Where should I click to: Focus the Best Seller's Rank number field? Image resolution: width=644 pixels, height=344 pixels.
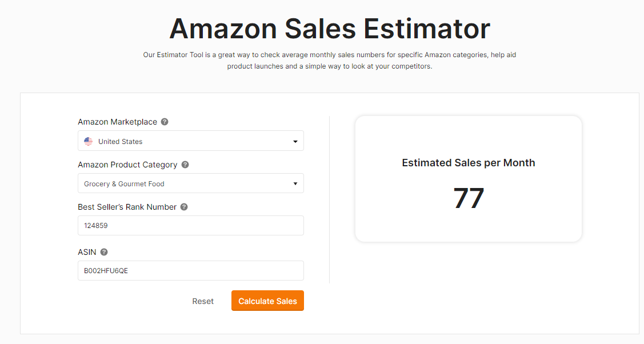pyautogui.click(x=191, y=225)
